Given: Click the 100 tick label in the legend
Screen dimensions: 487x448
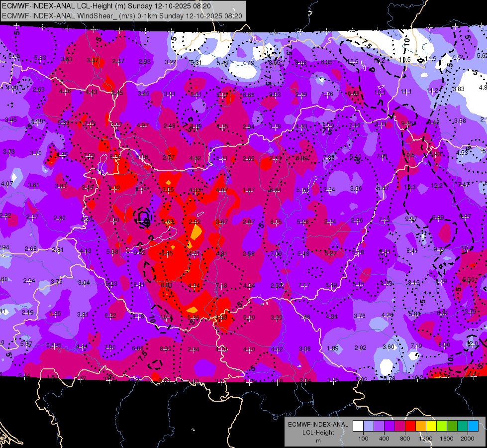Looking at the screenshot, I should pyautogui.click(x=363, y=438).
